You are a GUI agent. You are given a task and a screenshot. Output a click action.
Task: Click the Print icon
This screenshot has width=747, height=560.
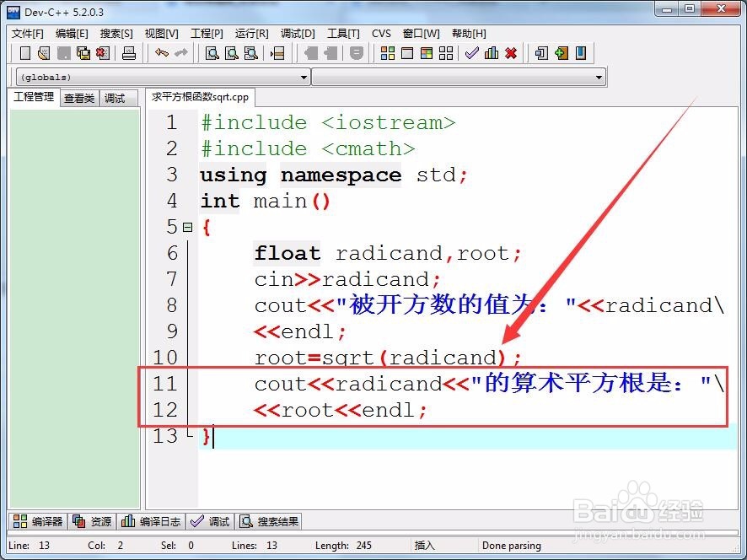pyautogui.click(x=129, y=53)
